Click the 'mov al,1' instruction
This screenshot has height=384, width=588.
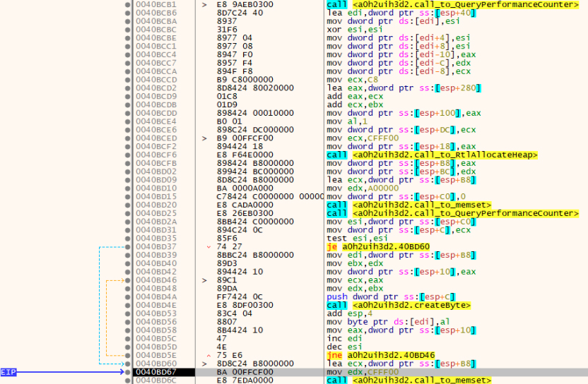(347, 121)
